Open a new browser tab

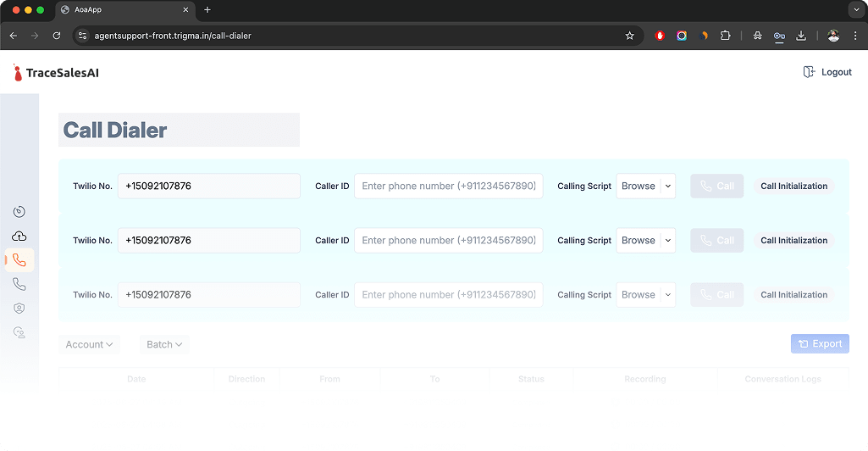(x=207, y=10)
